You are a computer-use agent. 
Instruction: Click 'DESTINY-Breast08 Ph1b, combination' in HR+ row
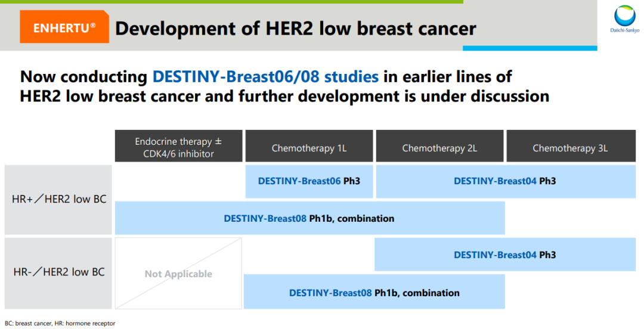pyautogui.click(x=309, y=219)
